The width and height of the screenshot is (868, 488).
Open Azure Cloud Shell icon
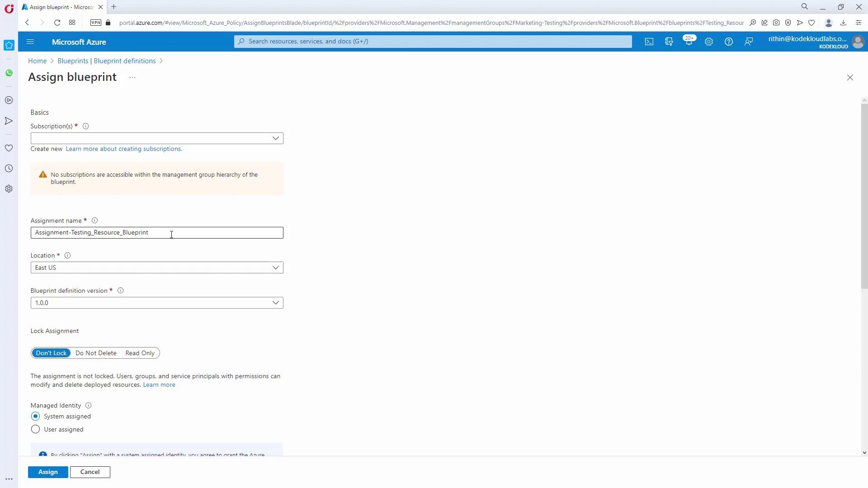pos(649,42)
